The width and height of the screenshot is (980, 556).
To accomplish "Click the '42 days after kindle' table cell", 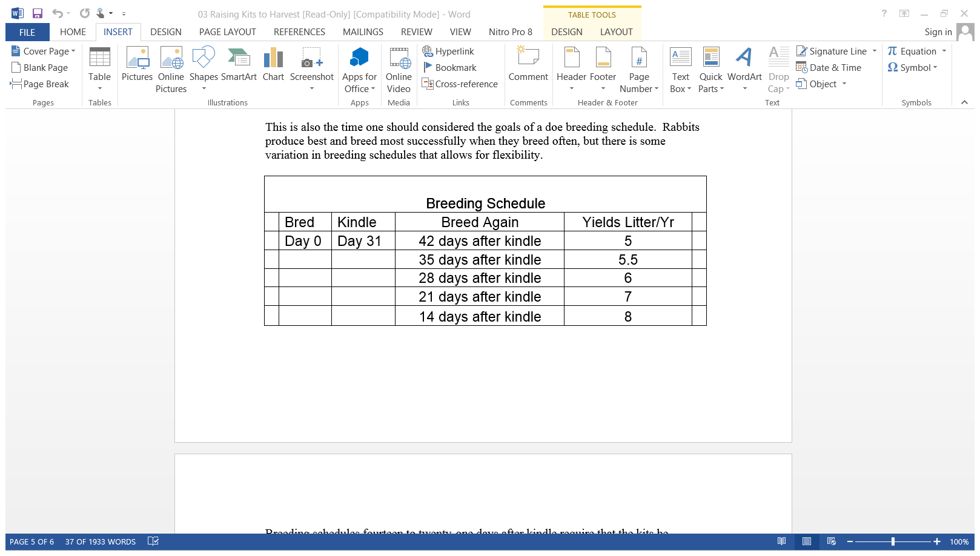I will 479,241.
